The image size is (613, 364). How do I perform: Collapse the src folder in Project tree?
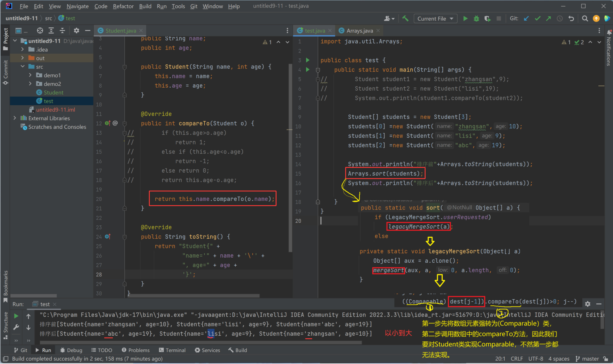point(23,66)
